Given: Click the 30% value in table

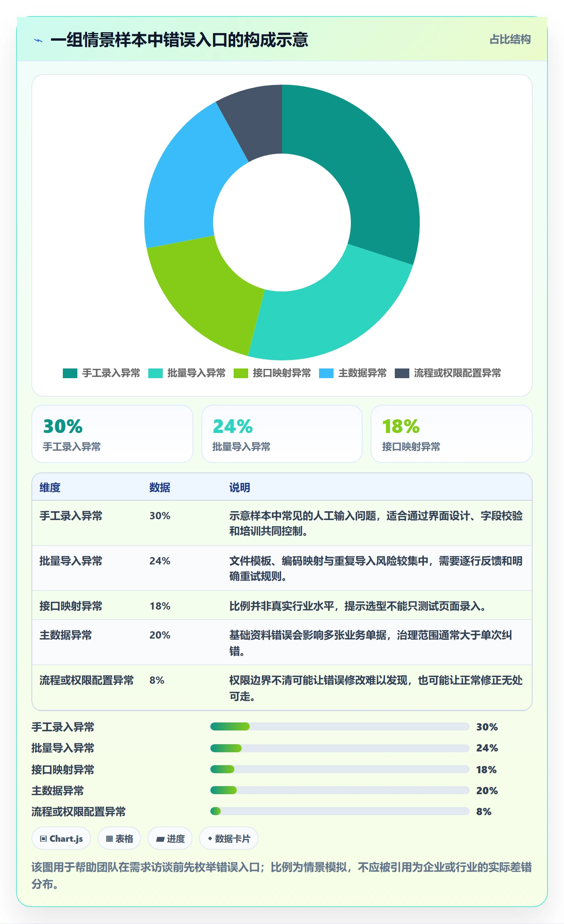Looking at the screenshot, I should (x=160, y=516).
